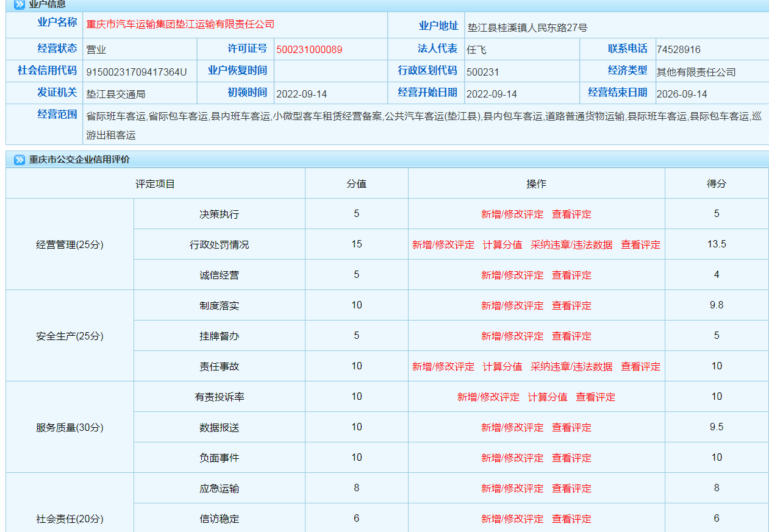Click 采纳违章/违法数据 for 责任事故
769x532 pixels.
(571, 366)
